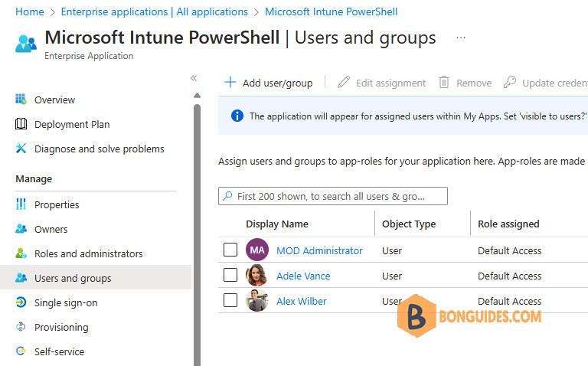
Task: Click the Deployment Plan book icon
Action: tap(21, 124)
